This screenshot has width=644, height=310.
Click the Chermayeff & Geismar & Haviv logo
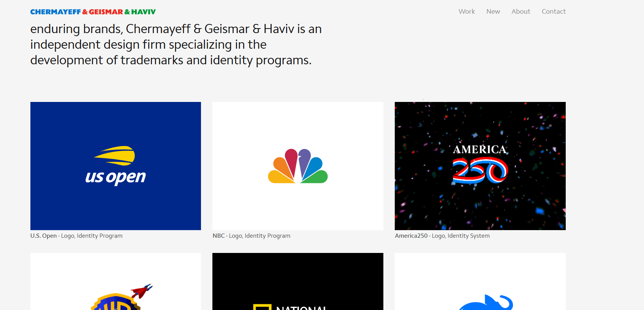coord(93,12)
